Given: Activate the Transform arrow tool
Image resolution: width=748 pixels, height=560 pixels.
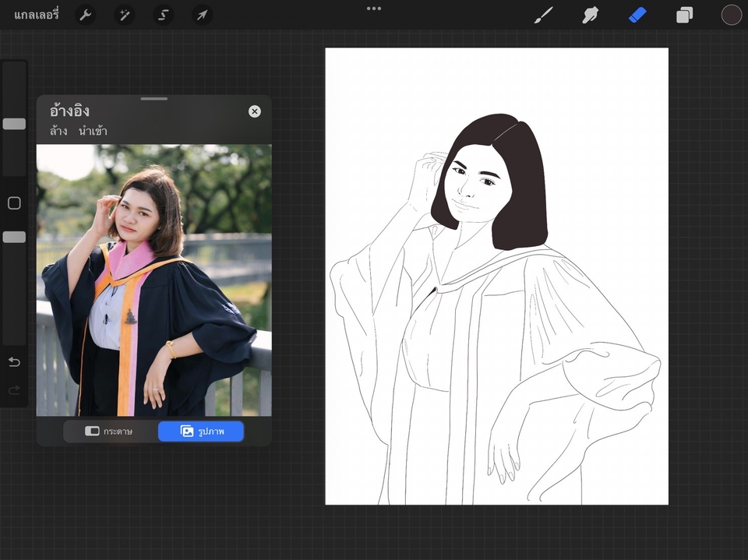Looking at the screenshot, I should 202,15.
